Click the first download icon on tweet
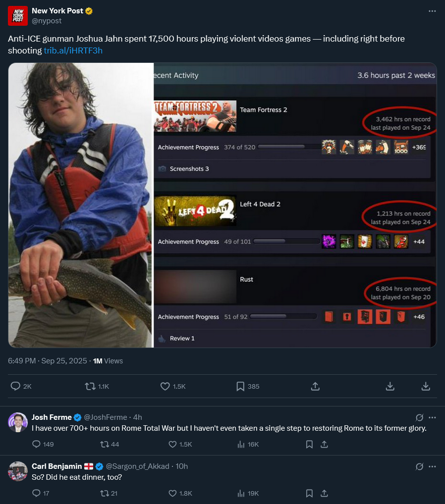Screen dimensions: 445x504 (390, 386)
